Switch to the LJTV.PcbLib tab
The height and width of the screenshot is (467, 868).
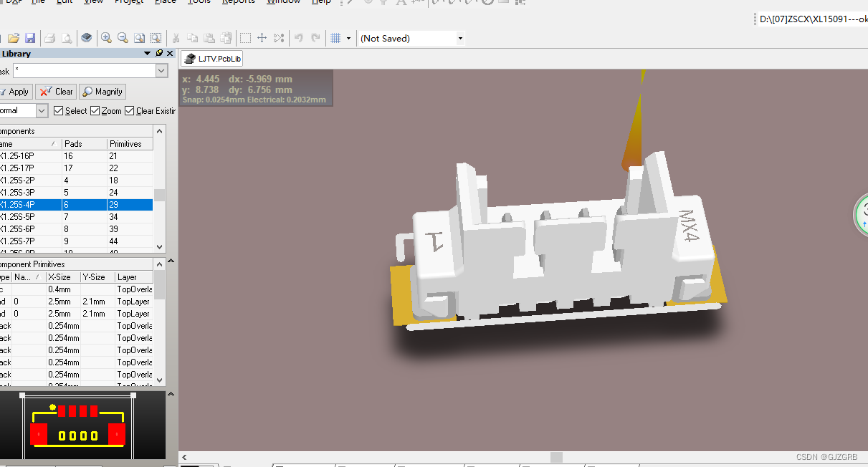211,58
